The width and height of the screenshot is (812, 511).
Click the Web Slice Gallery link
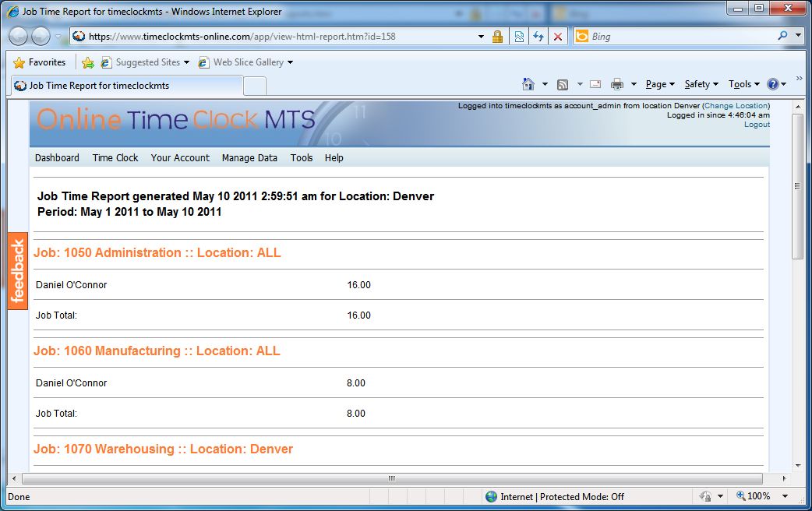(x=249, y=62)
